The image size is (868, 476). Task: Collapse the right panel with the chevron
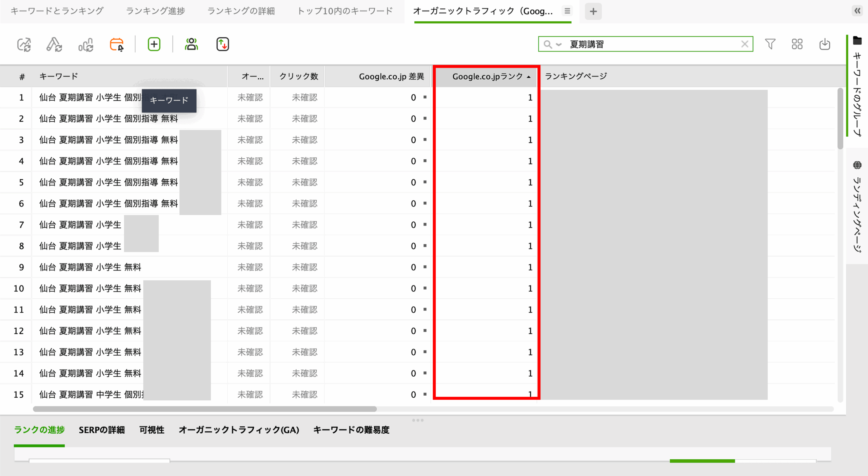tap(857, 11)
